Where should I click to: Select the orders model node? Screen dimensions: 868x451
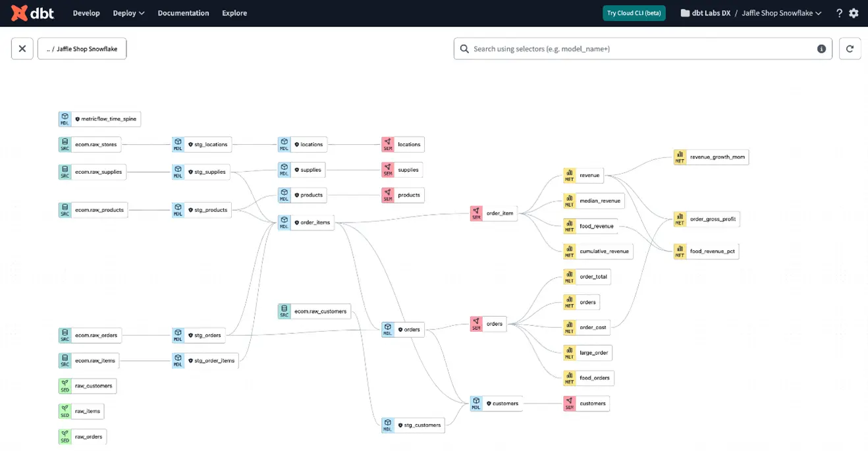(x=403, y=329)
